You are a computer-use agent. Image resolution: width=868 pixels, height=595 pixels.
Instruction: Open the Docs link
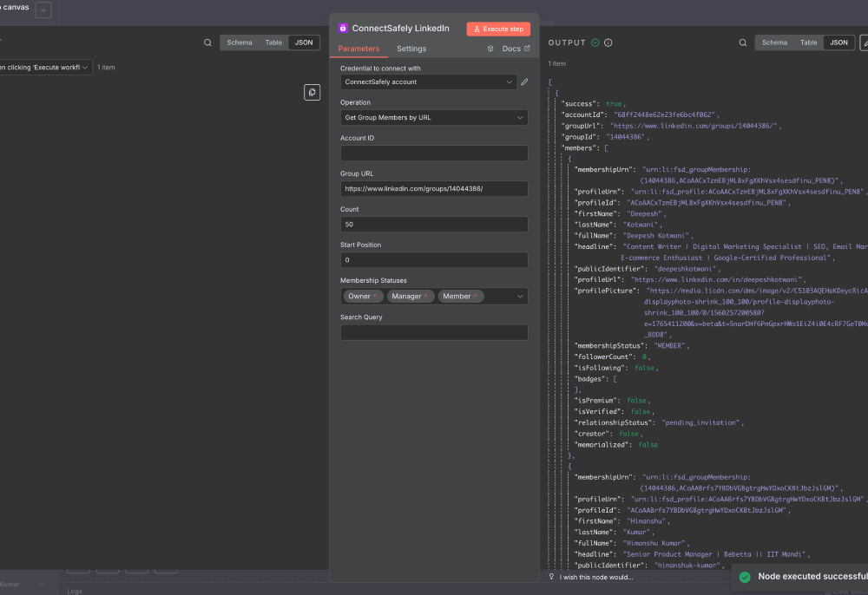[511, 49]
